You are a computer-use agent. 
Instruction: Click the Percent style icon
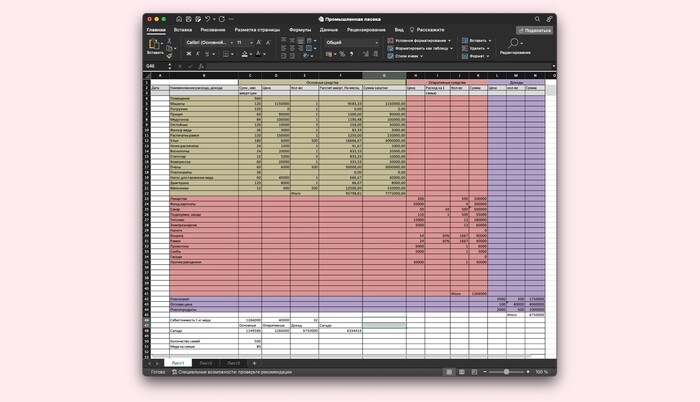342,54
